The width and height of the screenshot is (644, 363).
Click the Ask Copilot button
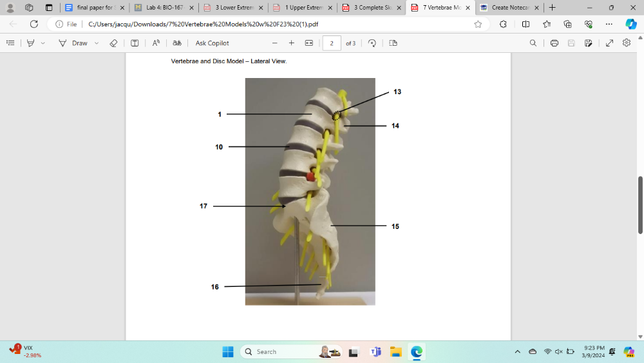click(x=213, y=43)
